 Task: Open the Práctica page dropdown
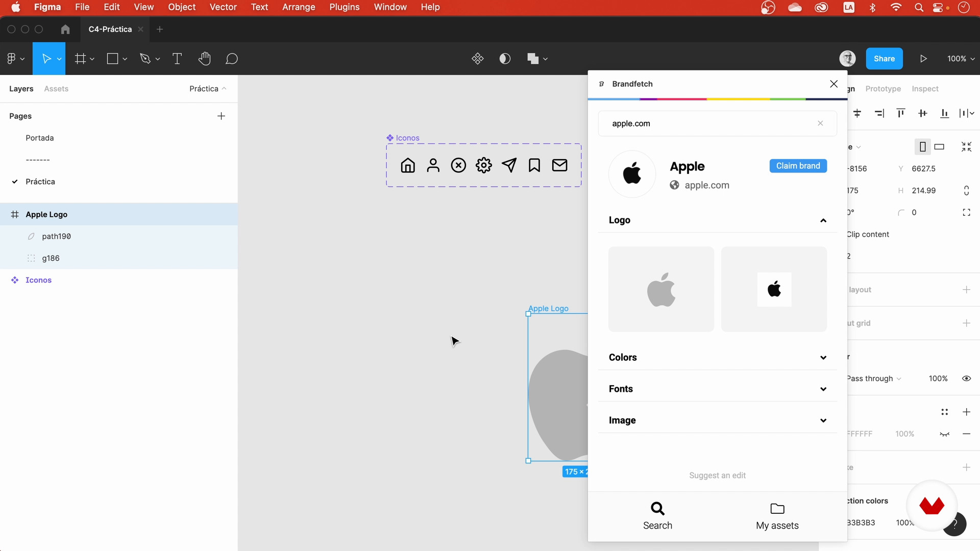tap(208, 89)
